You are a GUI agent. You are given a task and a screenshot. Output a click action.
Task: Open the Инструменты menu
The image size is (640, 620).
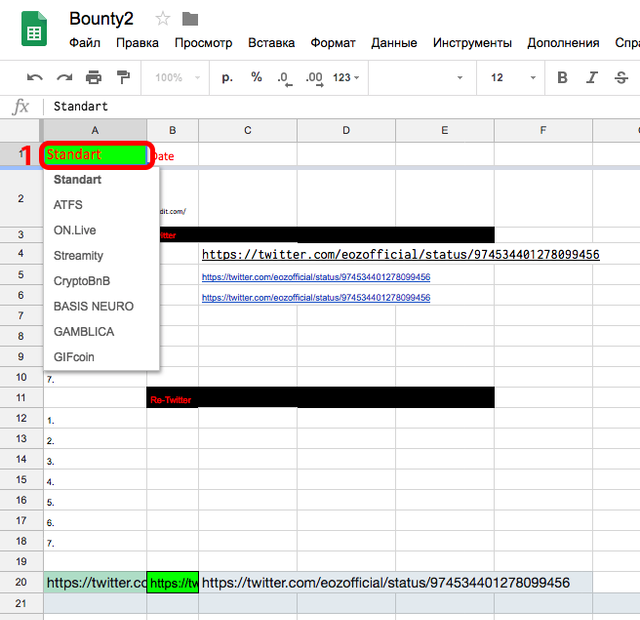point(472,42)
